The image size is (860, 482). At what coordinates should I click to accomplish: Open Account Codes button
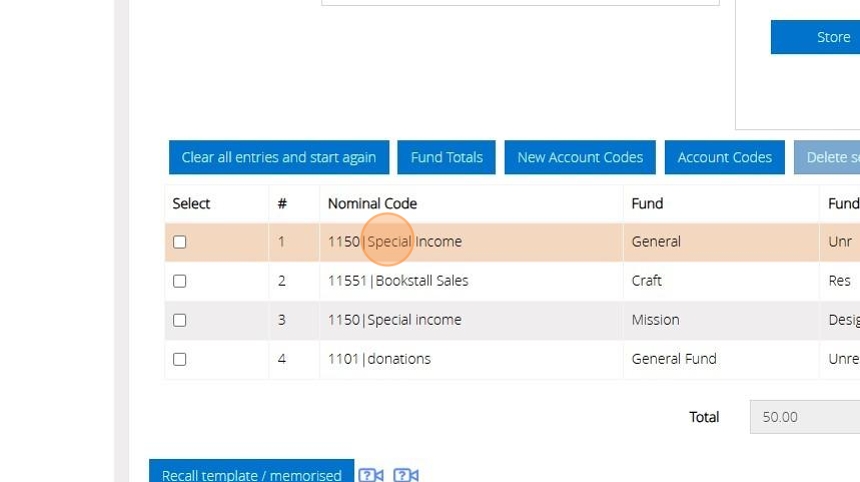pos(725,157)
